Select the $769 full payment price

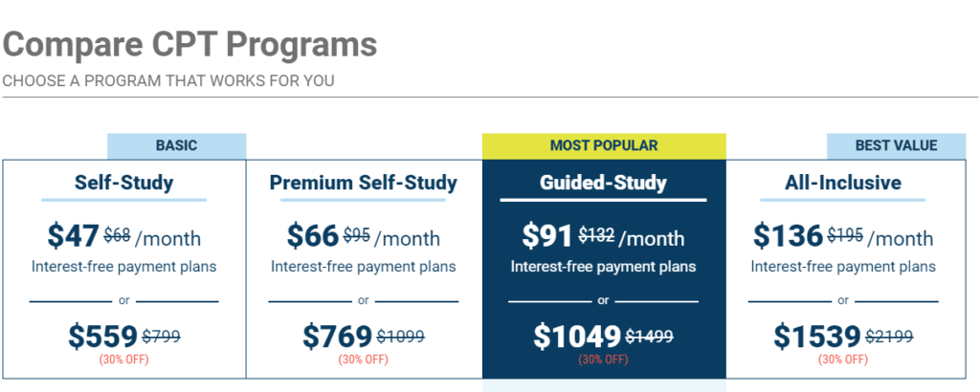tap(338, 338)
